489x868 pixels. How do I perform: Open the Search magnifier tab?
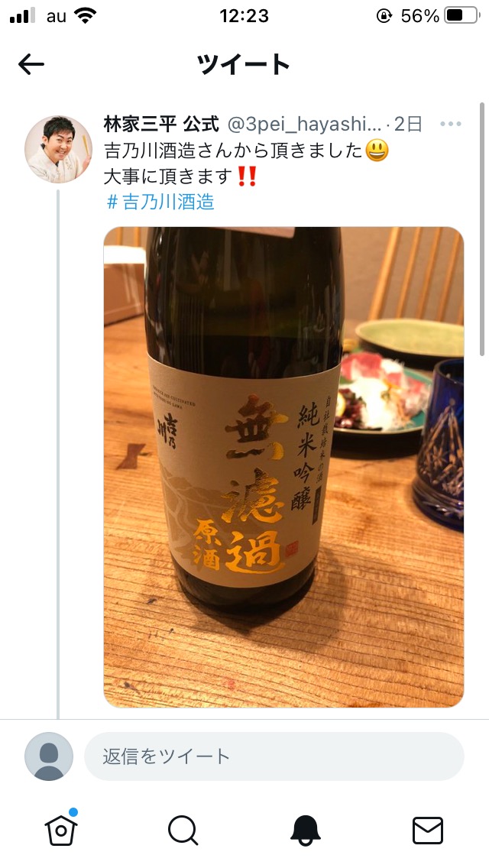pos(183,831)
